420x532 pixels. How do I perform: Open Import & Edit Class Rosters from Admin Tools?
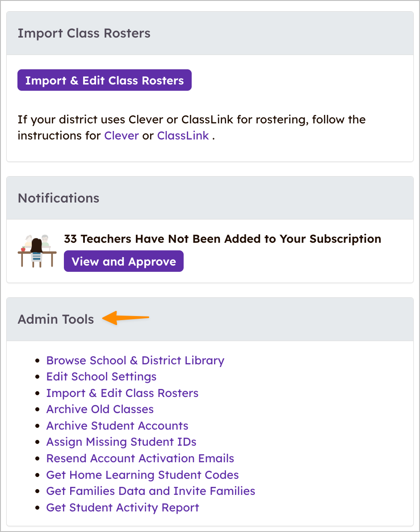coord(122,393)
